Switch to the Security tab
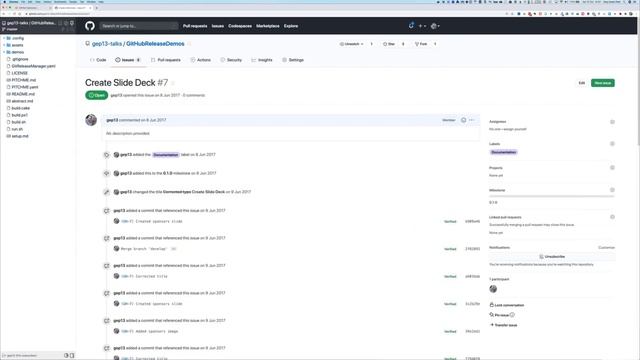 tap(231, 60)
